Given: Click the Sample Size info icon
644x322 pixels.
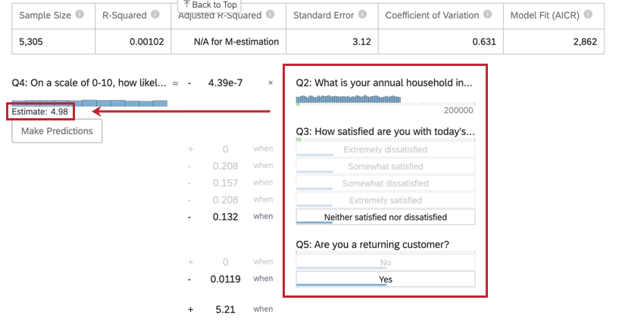Looking at the screenshot, I should pos(80,15).
